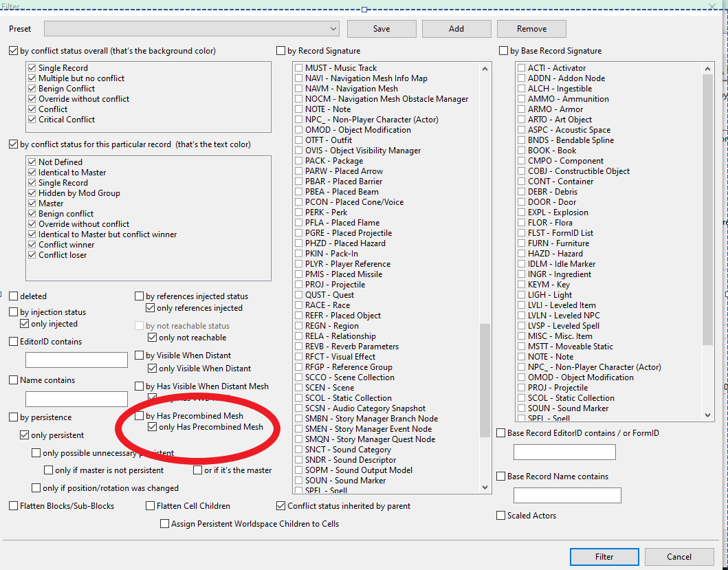Screen dimensions: 728x570
Task: Check or if it's the master
Action: (198, 470)
